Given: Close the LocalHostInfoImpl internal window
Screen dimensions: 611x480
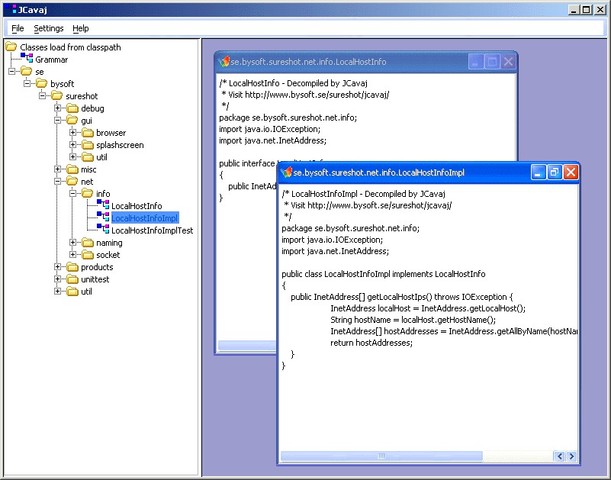Looking at the screenshot, I should [x=570, y=172].
